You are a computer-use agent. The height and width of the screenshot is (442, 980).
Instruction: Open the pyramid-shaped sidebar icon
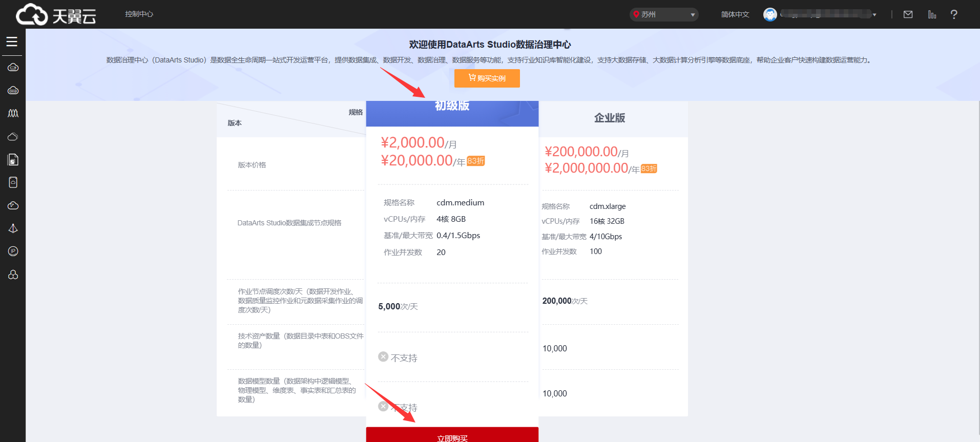pos(13,228)
